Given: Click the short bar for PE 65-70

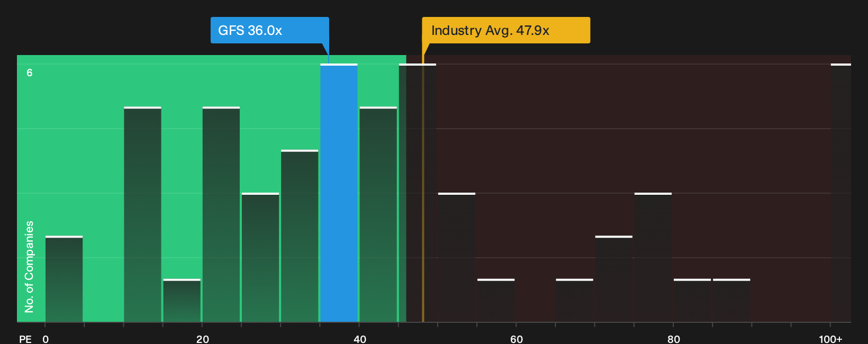Looking at the screenshot, I should click(x=574, y=300).
